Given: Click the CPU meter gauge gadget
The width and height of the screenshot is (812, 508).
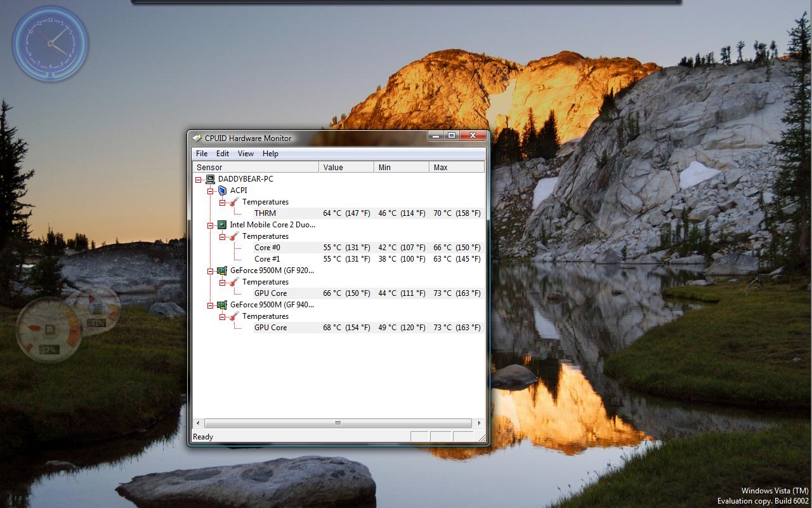Looking at the screenshot, I should 49,331.
